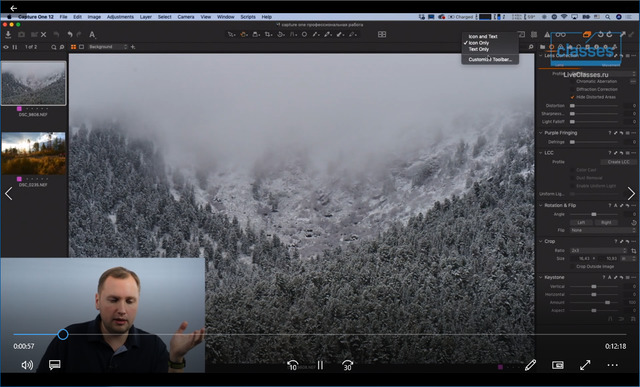The height and width of the screenshot is (387, 640).
Task: Select the Crop cursor tool
Action: coord(268,35)
